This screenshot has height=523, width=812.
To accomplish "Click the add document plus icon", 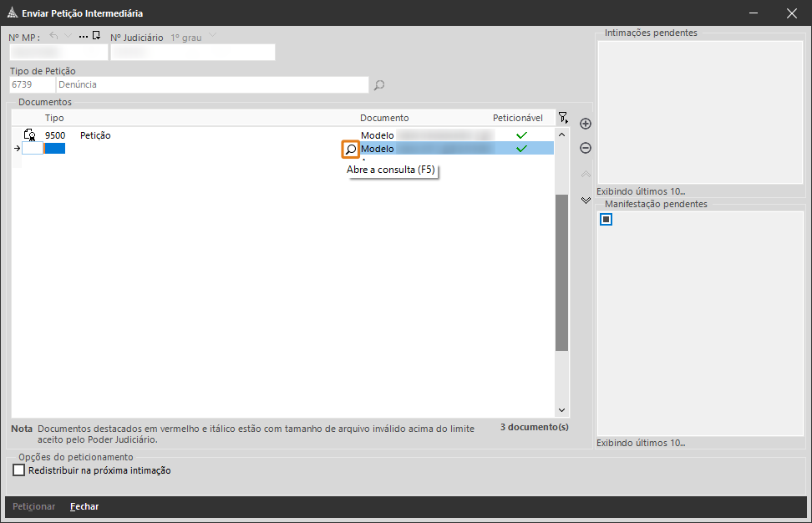I will (586, 124).
